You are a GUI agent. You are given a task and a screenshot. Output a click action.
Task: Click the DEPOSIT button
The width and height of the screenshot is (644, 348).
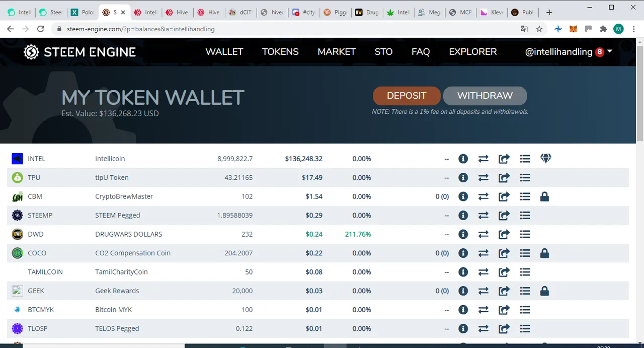tap(407, 96)
